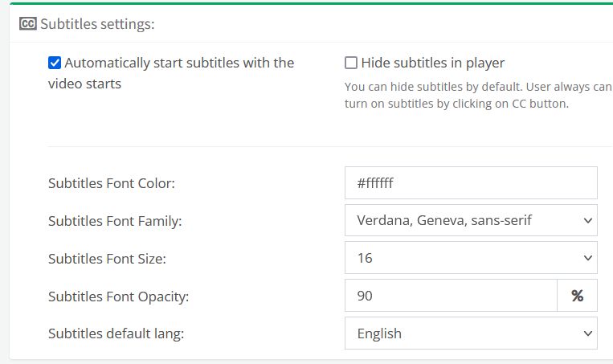The height and width of the screenshot is (364, 613).
Task: Click the 'Subtitles Font Size:' label
Action: pyautogui.click(x=107, y=259)
